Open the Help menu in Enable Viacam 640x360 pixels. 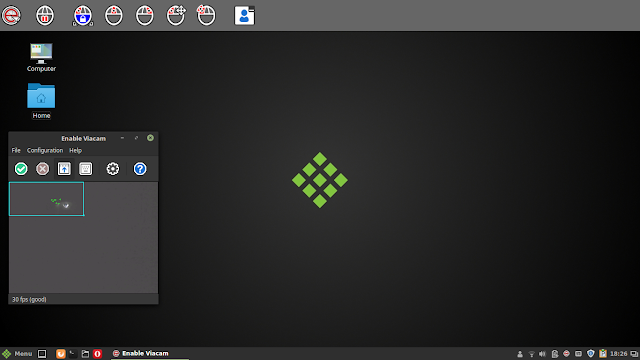coord(76,150)
